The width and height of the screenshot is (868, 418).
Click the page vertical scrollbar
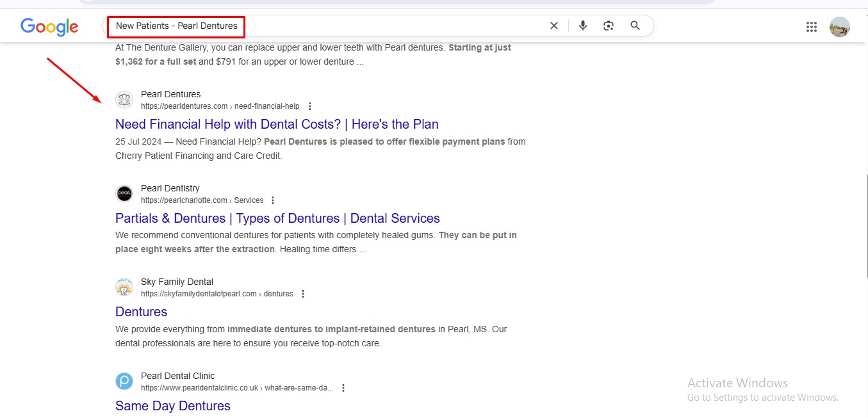click(865, 224)
